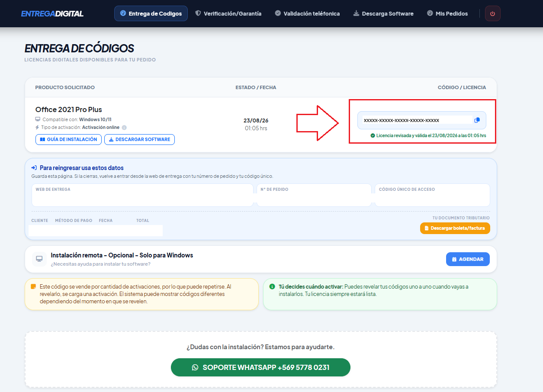Click the CÓDIGO / LICENCIA column header
The height and width of the screenshot is (392, 543).
(462, 87)
